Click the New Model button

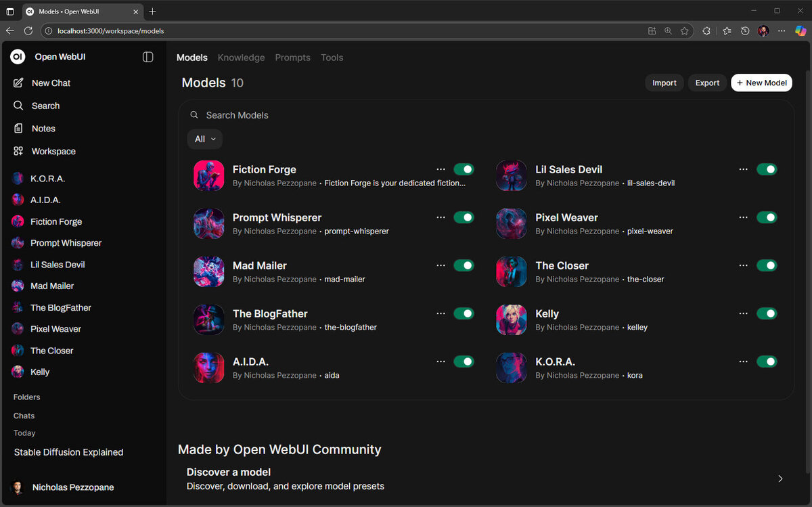pos(761,83)
